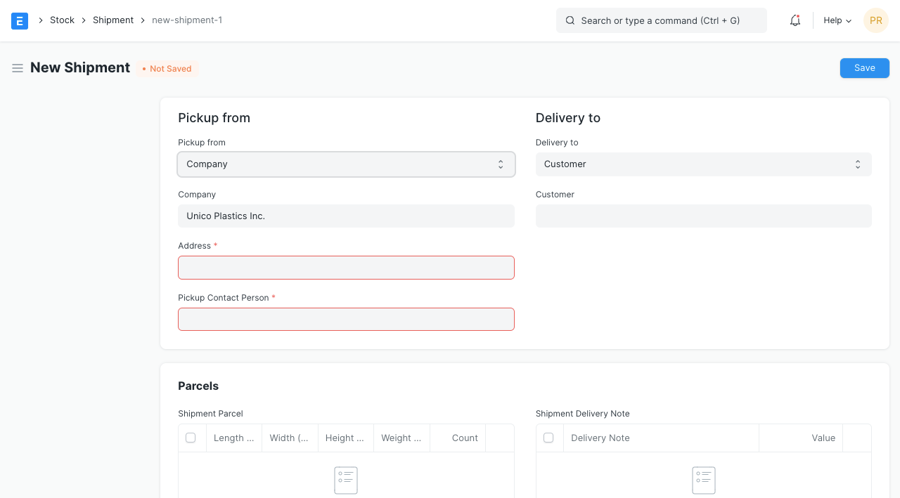This screenshot has width=900, height=498.
Task: Click empty Delivery Note table placeholder icon
Action: pos(703,480)
